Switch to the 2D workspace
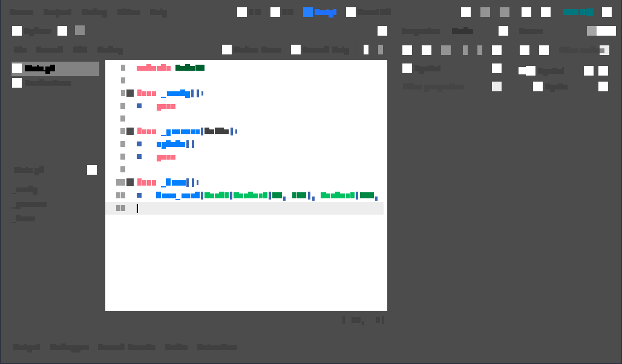The width and height of the screenshot is (622, 364). coord(249,12)
